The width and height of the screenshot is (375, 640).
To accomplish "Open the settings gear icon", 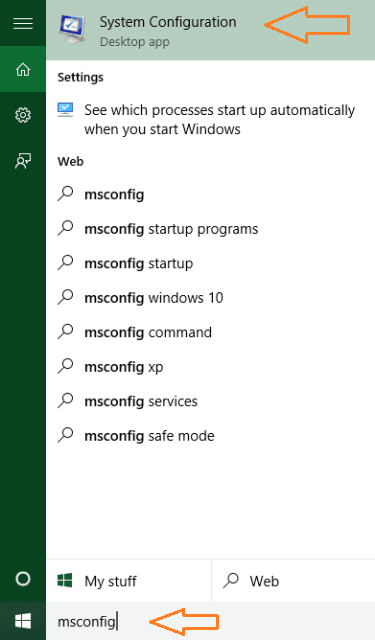I will point(23,115).
